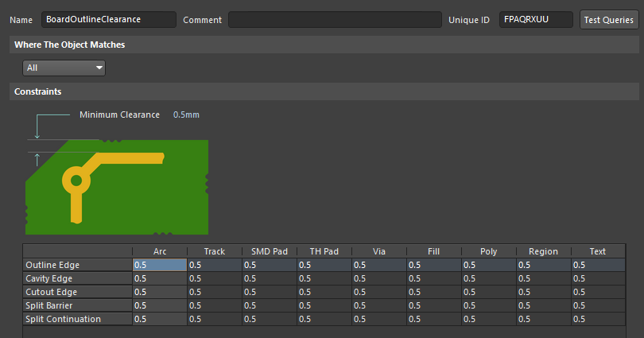
Task: Select the Split Continuation row header
Action: click(77, 319)
